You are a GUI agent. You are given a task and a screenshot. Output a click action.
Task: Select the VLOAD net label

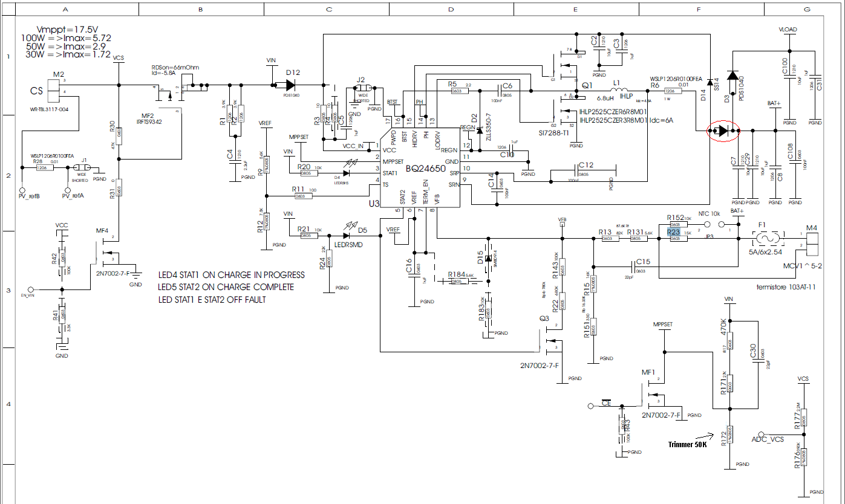click(788, 29)
